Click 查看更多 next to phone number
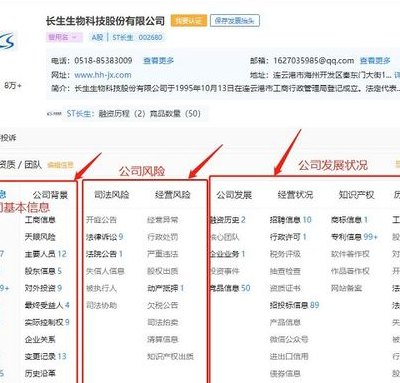 (x=159, y=61)
